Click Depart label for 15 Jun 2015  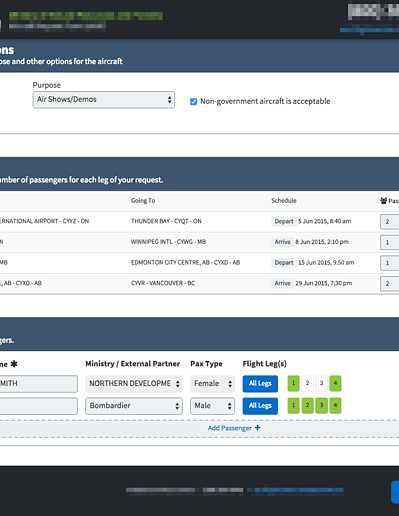point(284,263)
